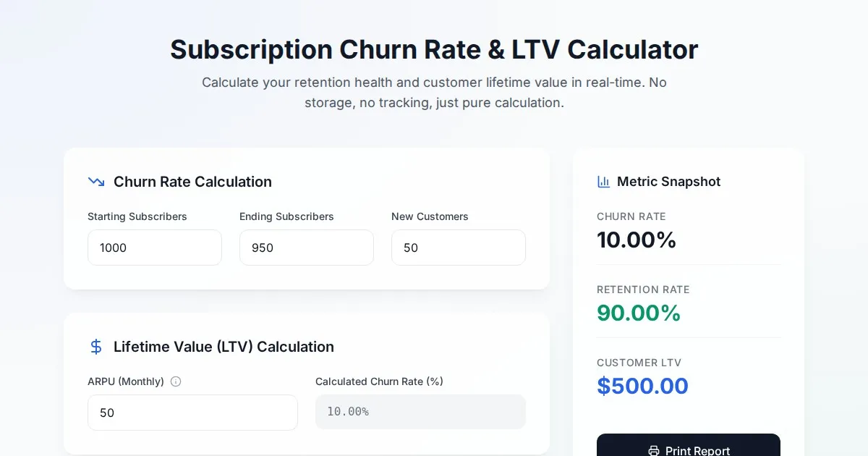
Task: Click the Lifetime Value (LTV) Calculation heading
Action: 224,347
